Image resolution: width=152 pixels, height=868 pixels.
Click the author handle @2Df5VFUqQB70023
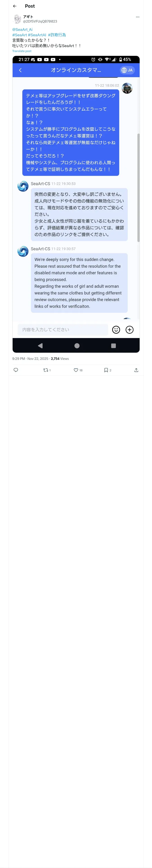tap(40, 21)
